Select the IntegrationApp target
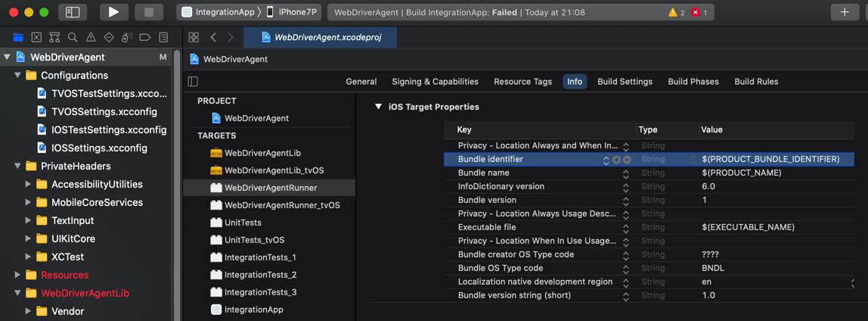 coord(247,310)
